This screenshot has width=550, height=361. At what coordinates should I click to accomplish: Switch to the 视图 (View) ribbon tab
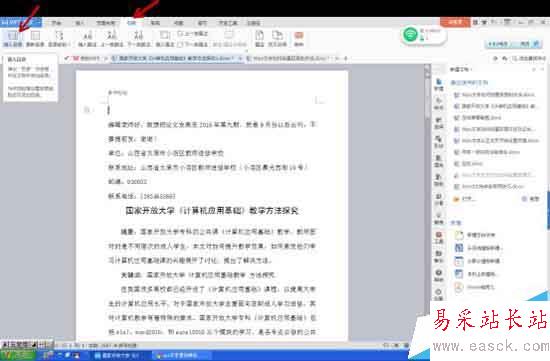pos(179,23)
